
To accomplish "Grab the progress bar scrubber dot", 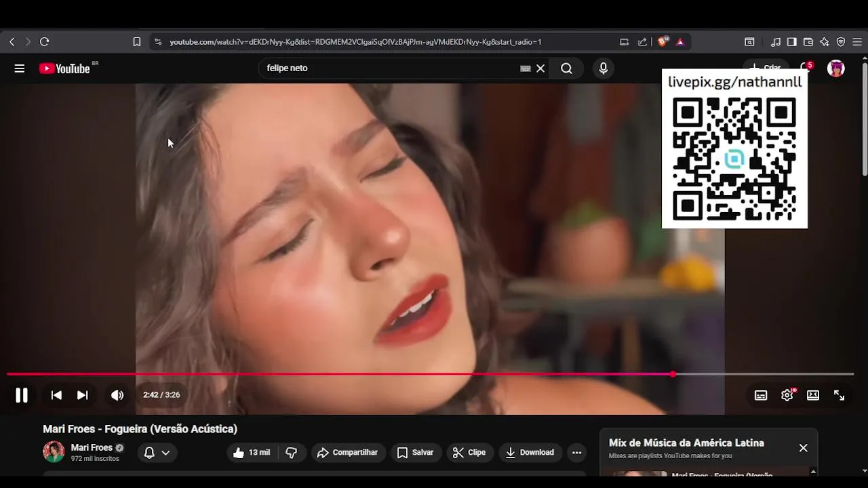I will point(673,374).
